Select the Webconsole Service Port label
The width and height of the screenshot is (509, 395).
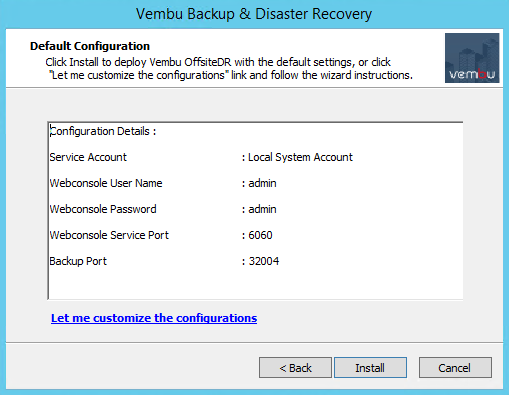(109, 235)
